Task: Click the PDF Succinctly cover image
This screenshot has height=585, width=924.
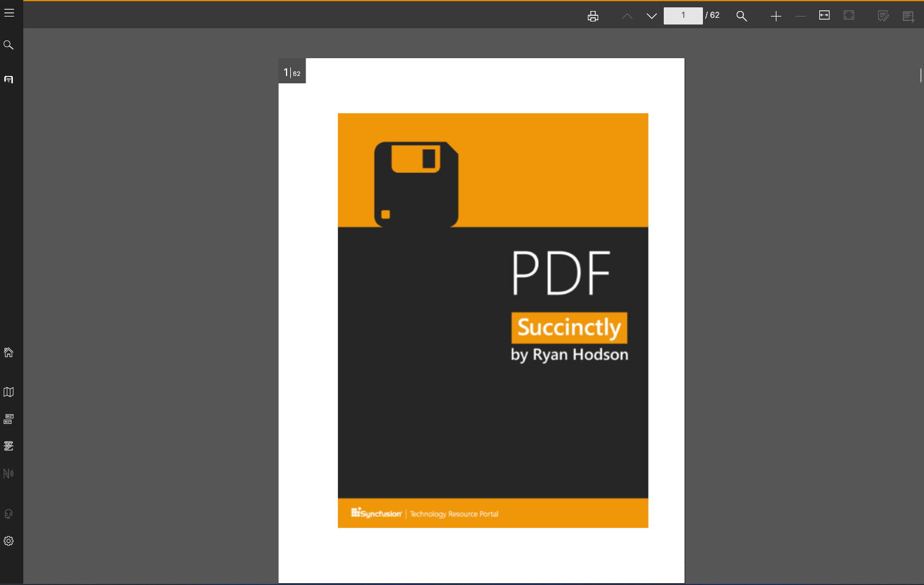Action: [493, 320]
